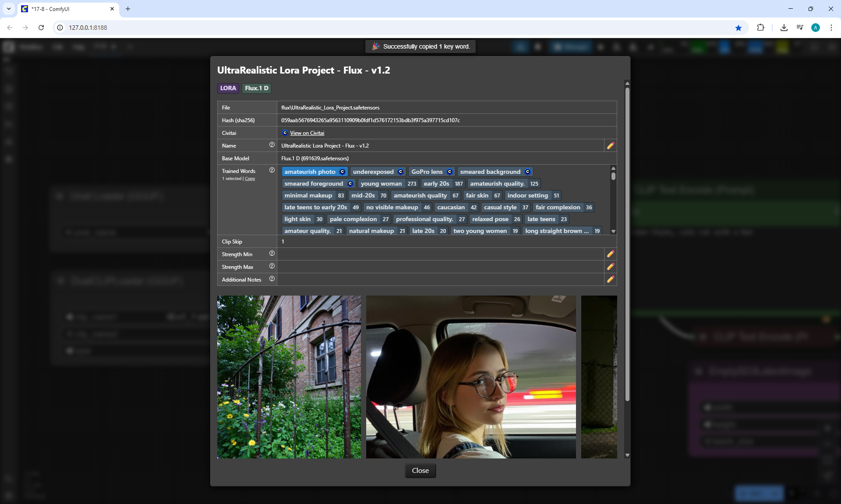Click the browser bookmark star icon
The width and height of the screenshot is (841, 504).
739,28
